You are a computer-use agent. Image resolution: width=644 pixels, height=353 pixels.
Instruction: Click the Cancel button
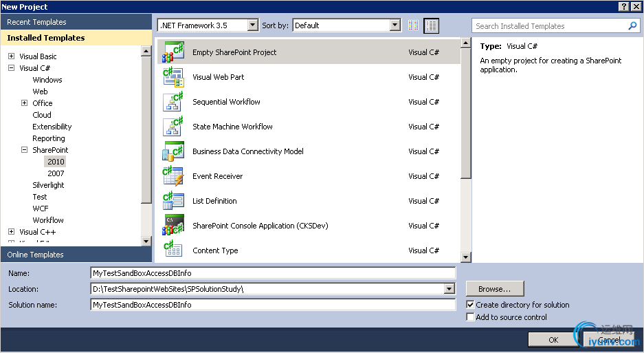(x=609, y=339)
